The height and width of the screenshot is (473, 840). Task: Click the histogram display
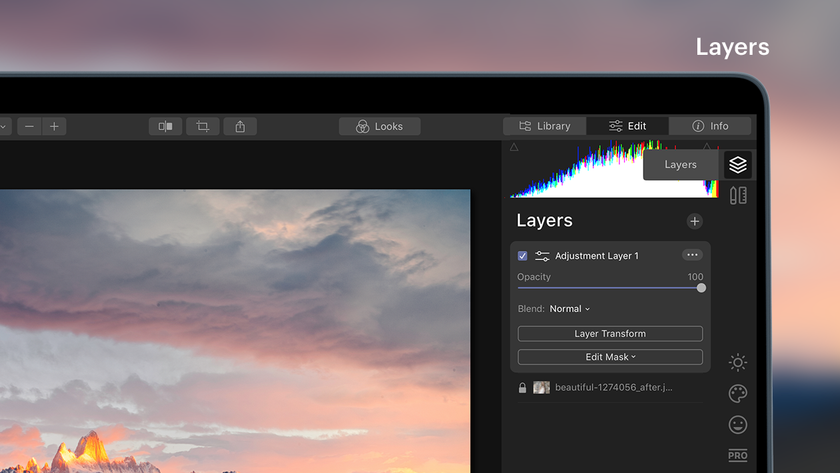(x=613, y=169)
